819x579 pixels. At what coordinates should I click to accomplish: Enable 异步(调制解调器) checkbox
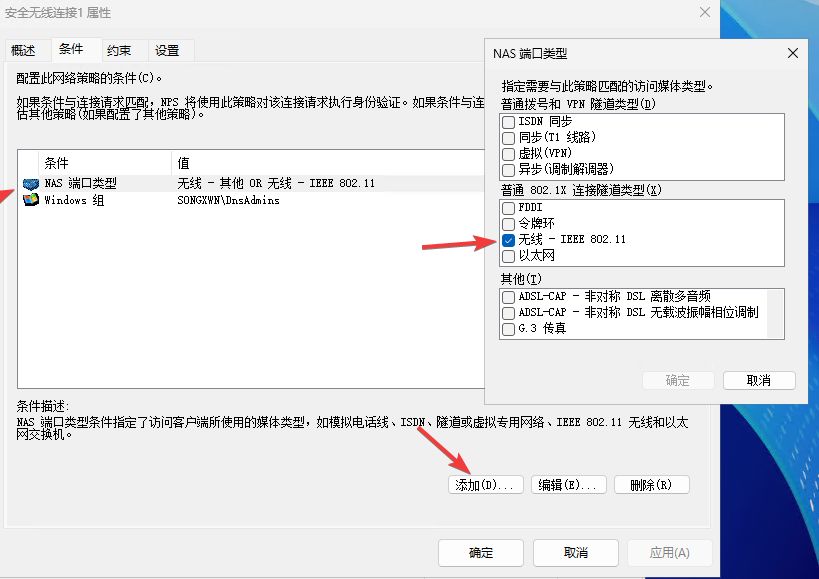[509, 170]
